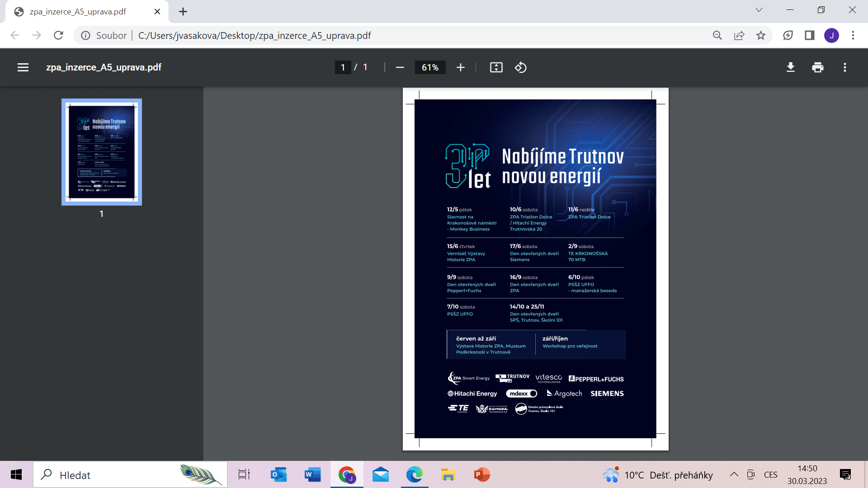Switch the CES input language
Viewport: 868px width, 488px height.
click(x=771, y=475)
